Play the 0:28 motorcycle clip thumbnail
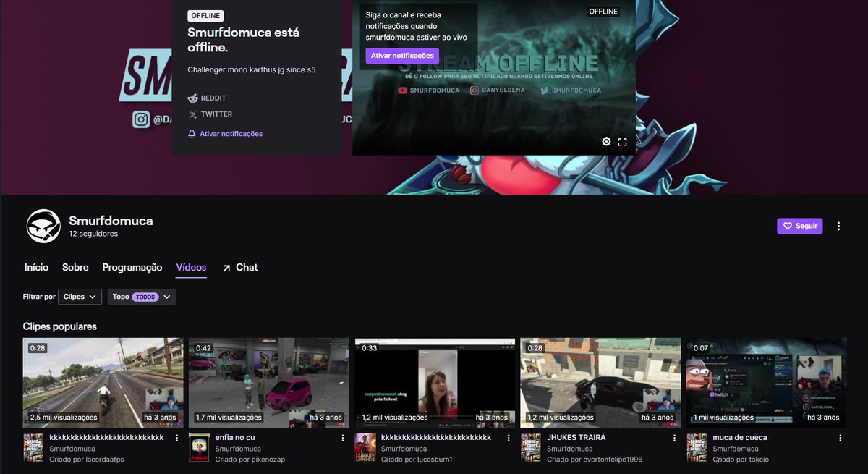The image size is (868, 474). click(x=103, y=383)
